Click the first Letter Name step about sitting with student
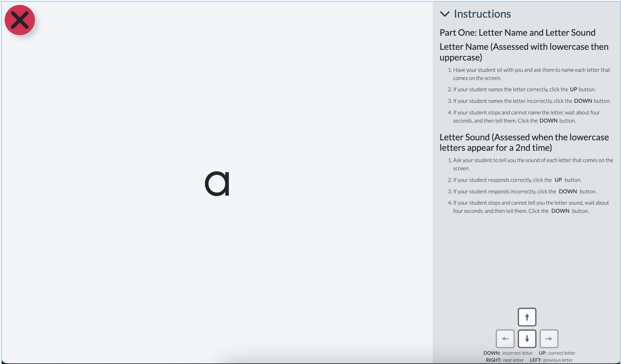Image resolution: width=621 pixels, height=364 pixels. click(x=531, y=74)
